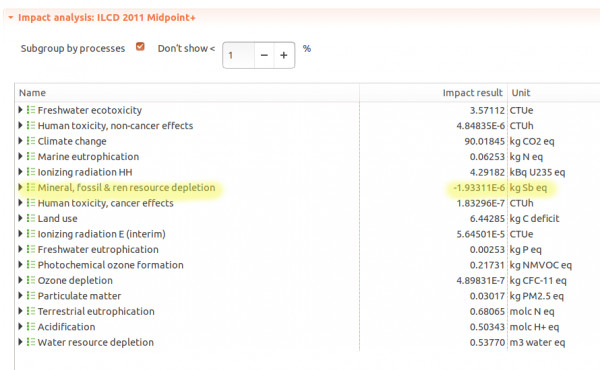Select the Acidification row label

point(66,327)
